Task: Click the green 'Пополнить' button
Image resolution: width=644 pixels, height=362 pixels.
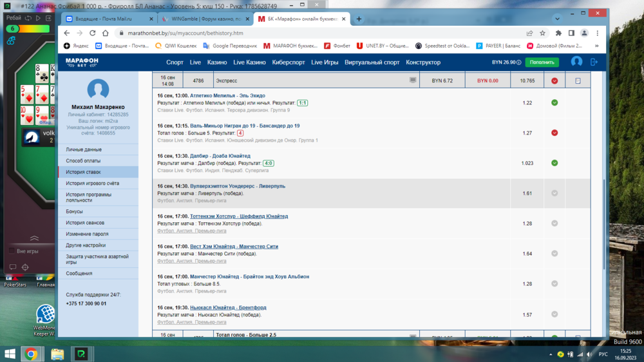Action: (x=542, y=62)
